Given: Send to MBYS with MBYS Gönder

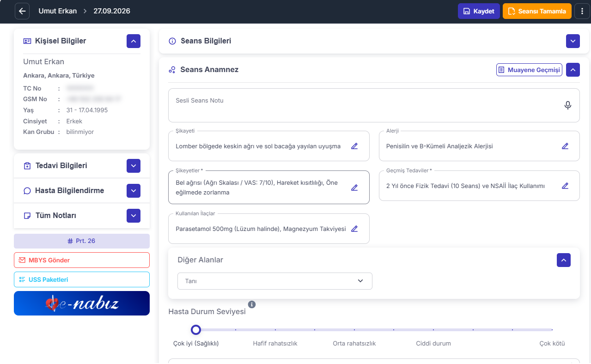Looking at the screenshot, I should tap(82, 260).
